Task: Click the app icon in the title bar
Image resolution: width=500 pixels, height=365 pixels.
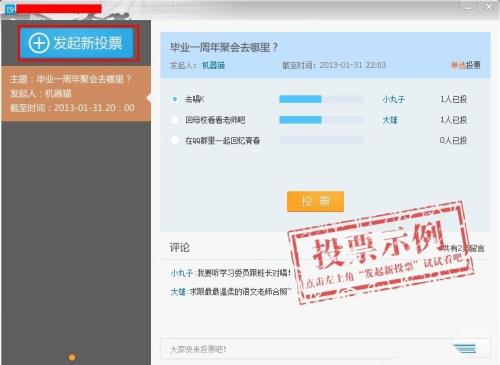Action: [x=10, y=8]
